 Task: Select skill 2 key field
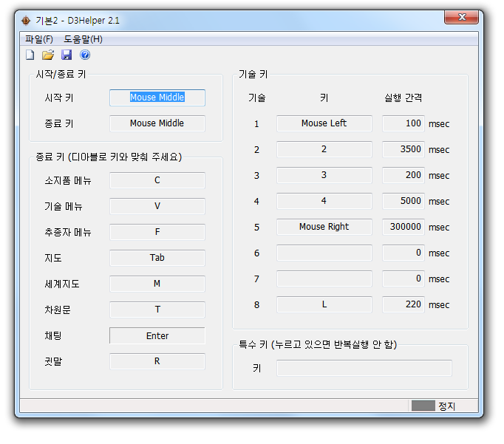click(x=324, y=149)
